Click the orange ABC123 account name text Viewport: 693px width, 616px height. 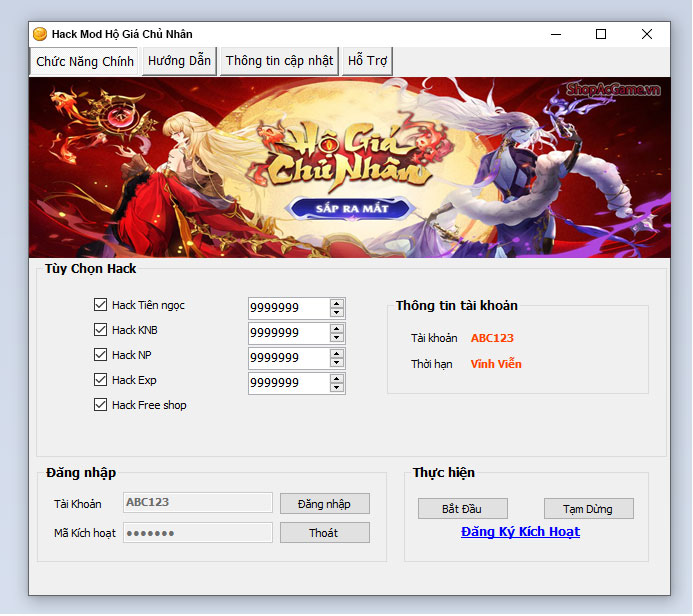[x=492, y=338]
